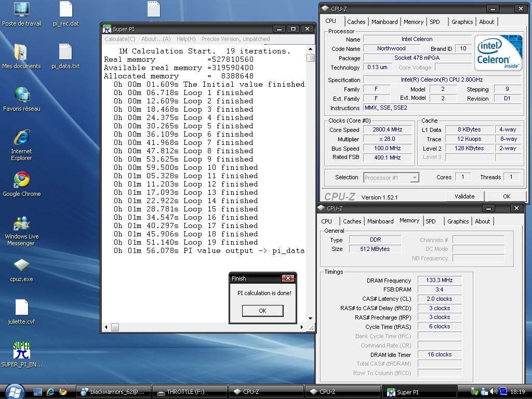
Task: Click OK in Finish dialog
Action: tap(262, 311)
